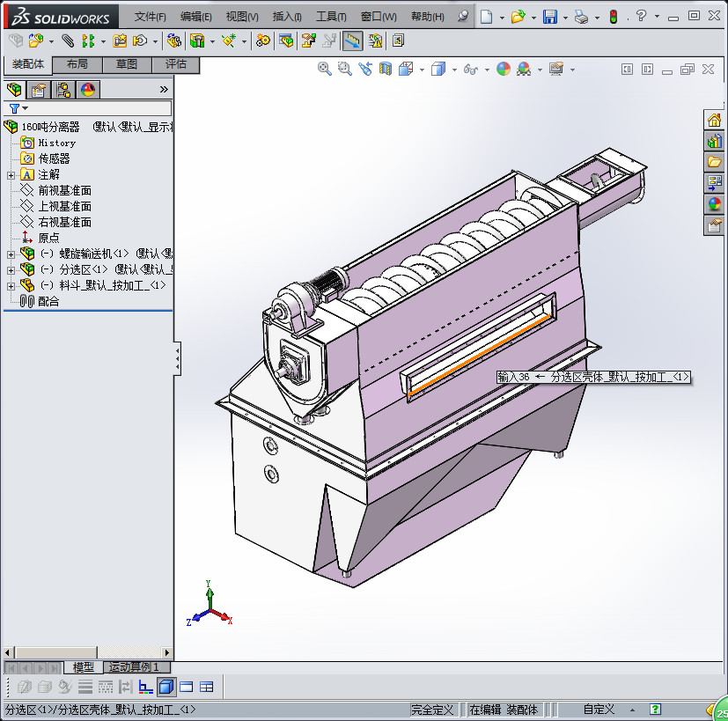Open the Display Style dropdown arrow
The height and width of the screenshot is (721, 728).
tap(454, 70)
